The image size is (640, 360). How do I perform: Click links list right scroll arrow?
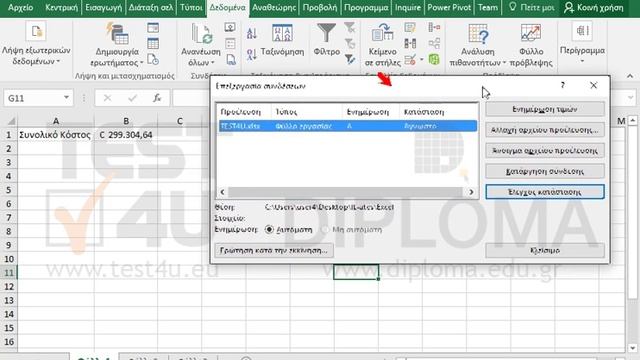(471, 192)
